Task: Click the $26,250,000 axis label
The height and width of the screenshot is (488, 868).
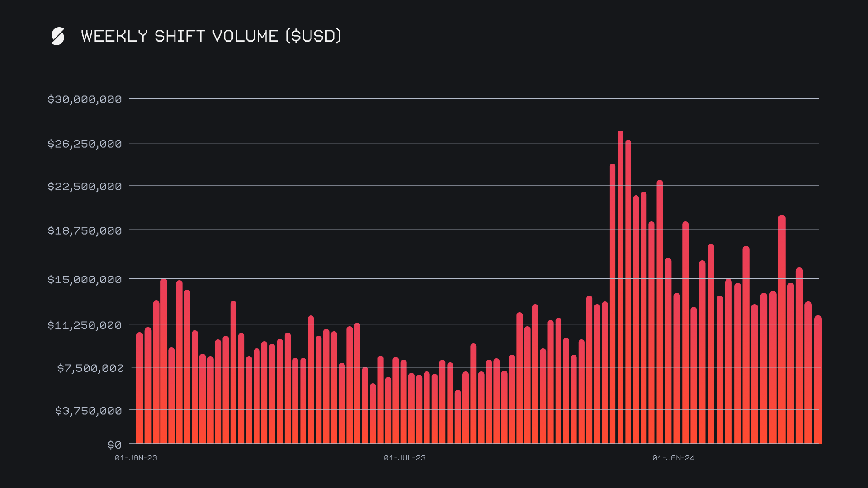Action: click(x=85, y=144)
